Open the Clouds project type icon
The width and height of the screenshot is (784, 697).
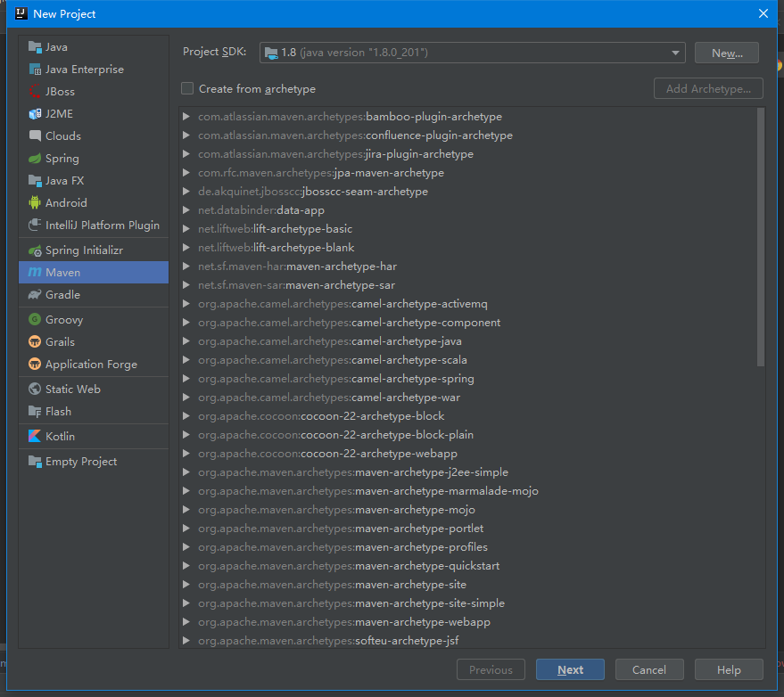35,135
